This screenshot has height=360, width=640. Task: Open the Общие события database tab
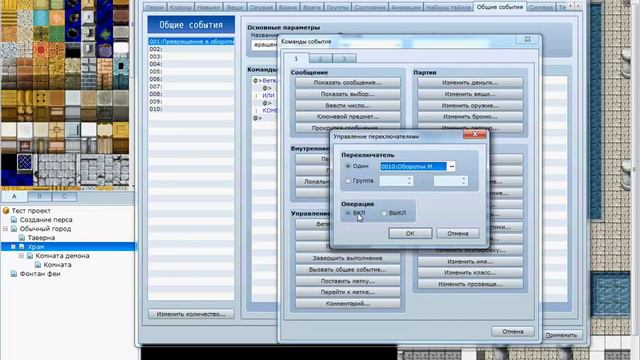[x=500, y=7]
